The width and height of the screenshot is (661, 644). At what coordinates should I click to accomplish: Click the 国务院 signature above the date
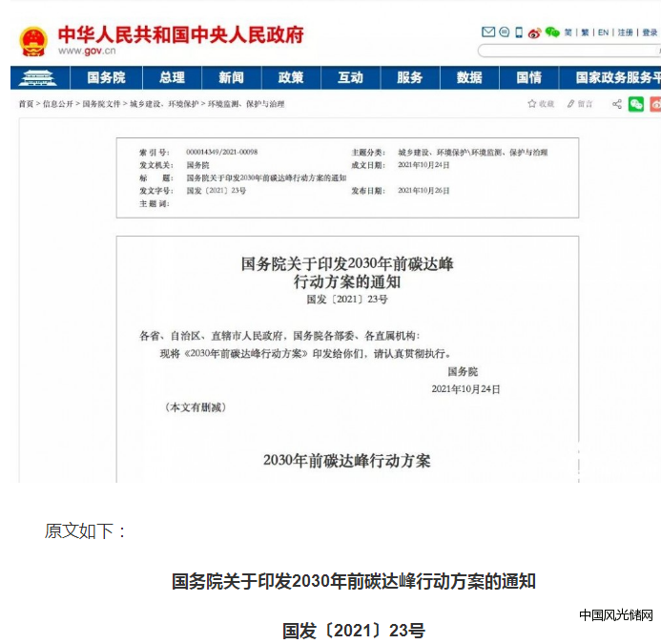point(463,371)
